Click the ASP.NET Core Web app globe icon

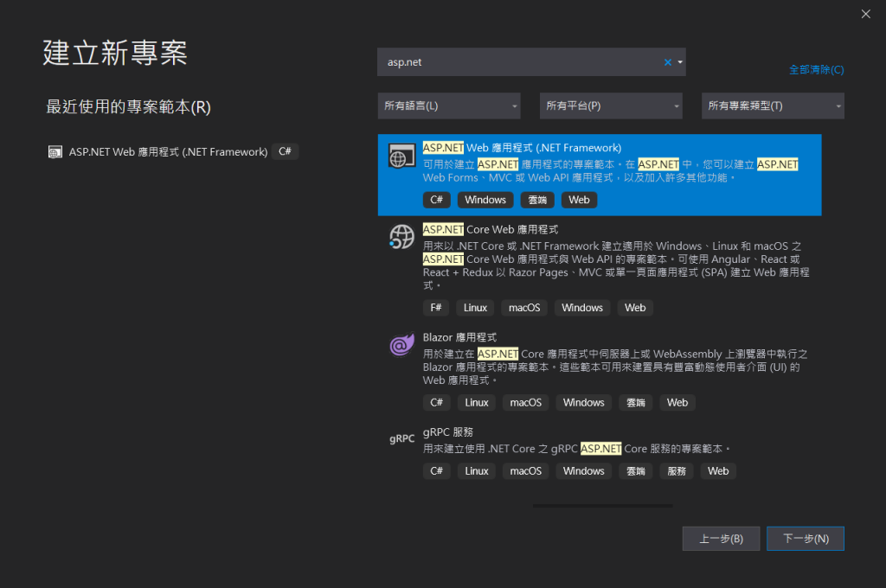tap(401, 237)
